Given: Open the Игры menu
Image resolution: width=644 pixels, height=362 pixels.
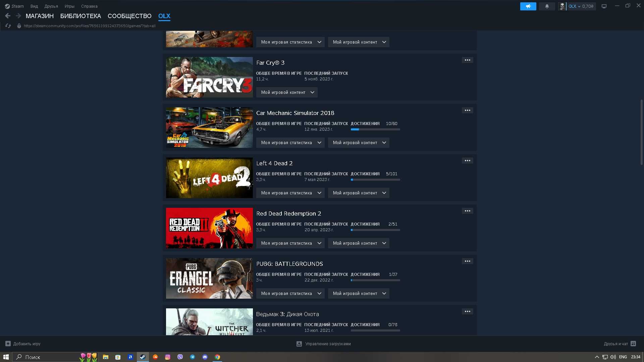Looking at the screenshot, I should [x=69, y=6].
